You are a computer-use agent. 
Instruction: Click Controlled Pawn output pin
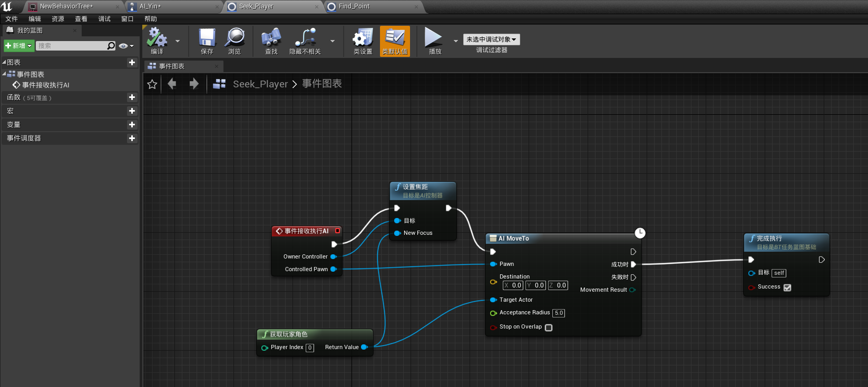tap(333, 269)
